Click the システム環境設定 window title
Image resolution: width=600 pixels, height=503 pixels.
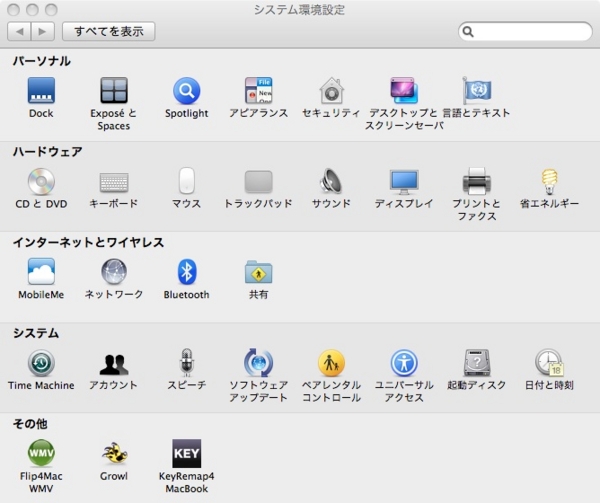(x=300, y=10)
